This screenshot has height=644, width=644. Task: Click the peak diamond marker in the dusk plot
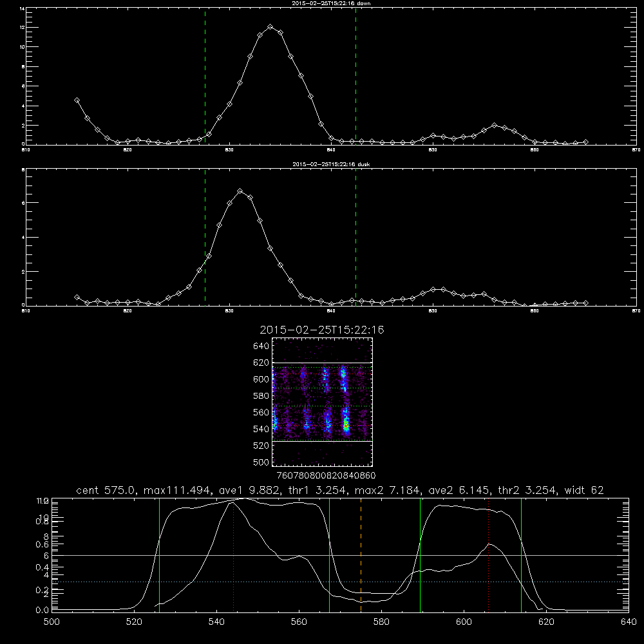(240, 191)
